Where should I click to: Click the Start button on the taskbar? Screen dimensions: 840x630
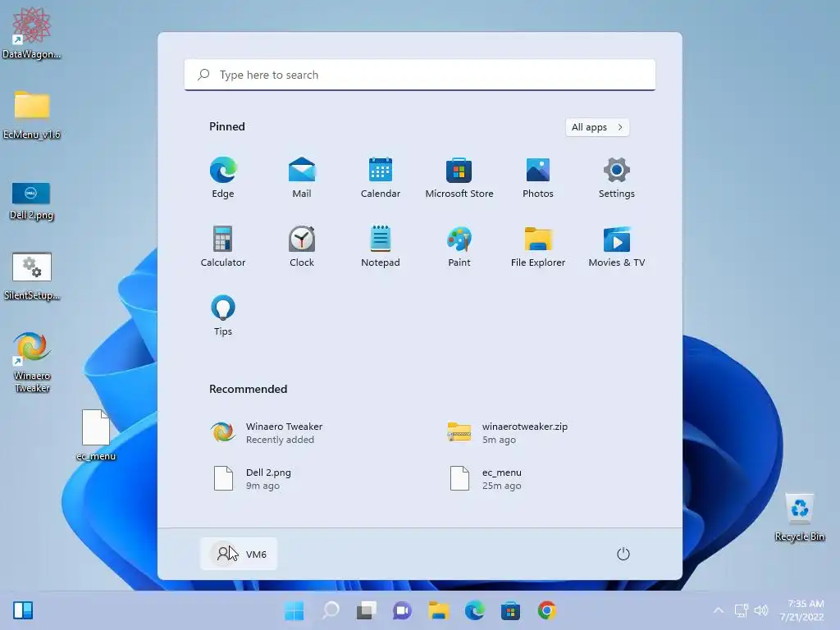(294, 610)
